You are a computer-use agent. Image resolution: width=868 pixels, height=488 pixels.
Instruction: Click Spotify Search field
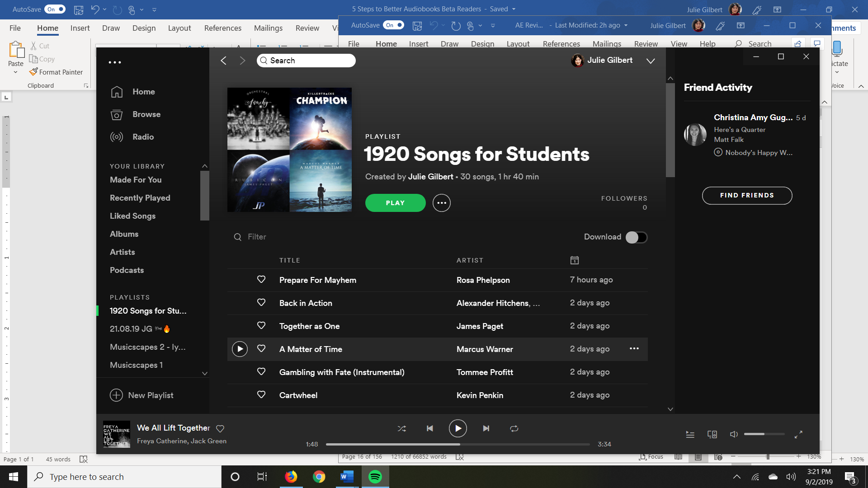coord(306,61)
